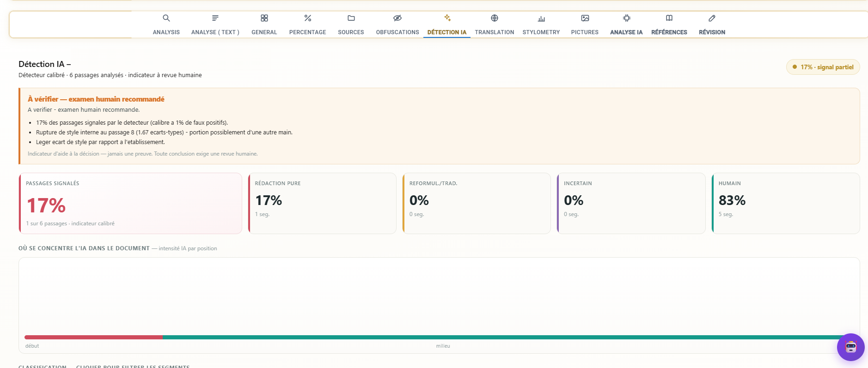
Task: Click the image icon above PICTURES
Action: point(585,18)
